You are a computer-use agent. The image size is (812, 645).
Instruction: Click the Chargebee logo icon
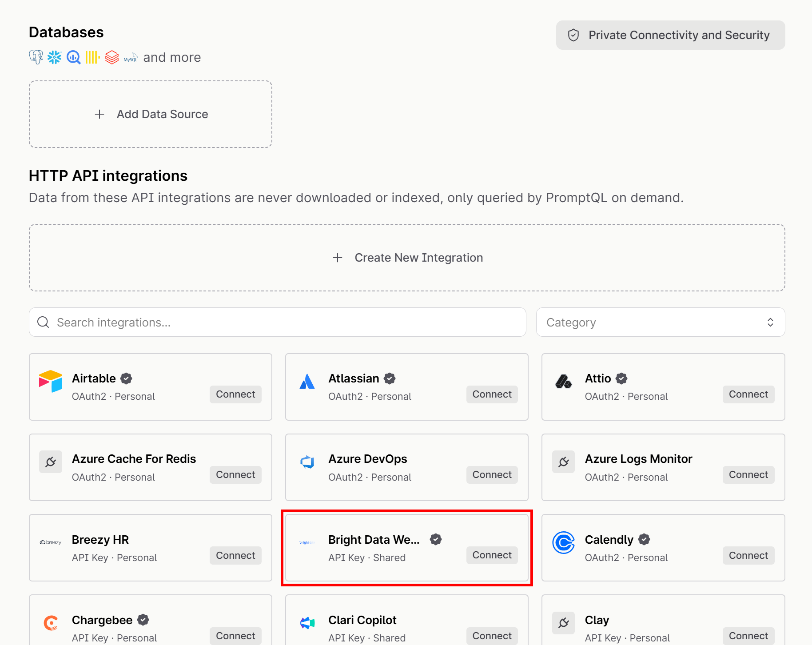click(x=51, y=623)
